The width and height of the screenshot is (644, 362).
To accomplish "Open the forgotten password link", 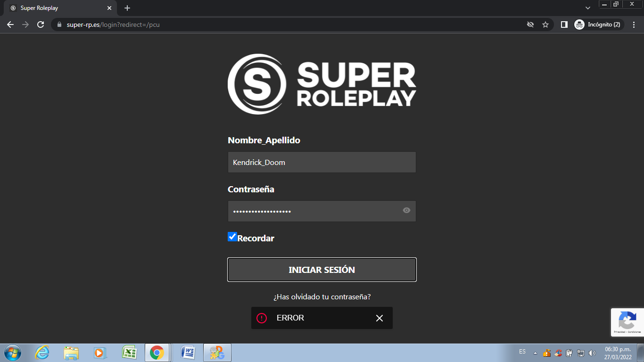I will [322, 297].
